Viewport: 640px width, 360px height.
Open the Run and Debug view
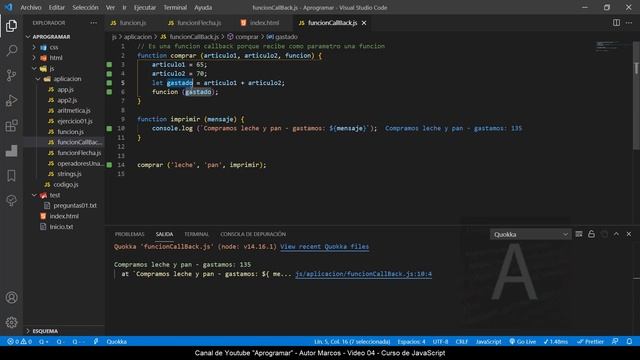click(11, 100)
